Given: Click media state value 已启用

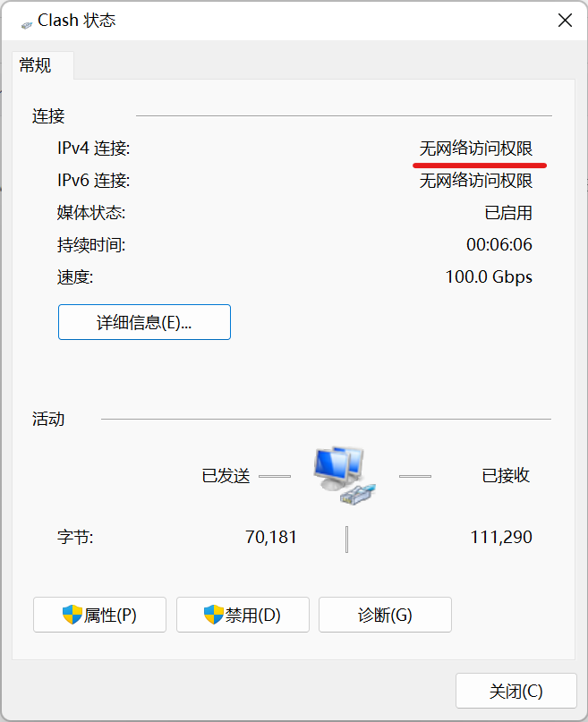Looking at the screenshot, I should (x=508, y=213).
